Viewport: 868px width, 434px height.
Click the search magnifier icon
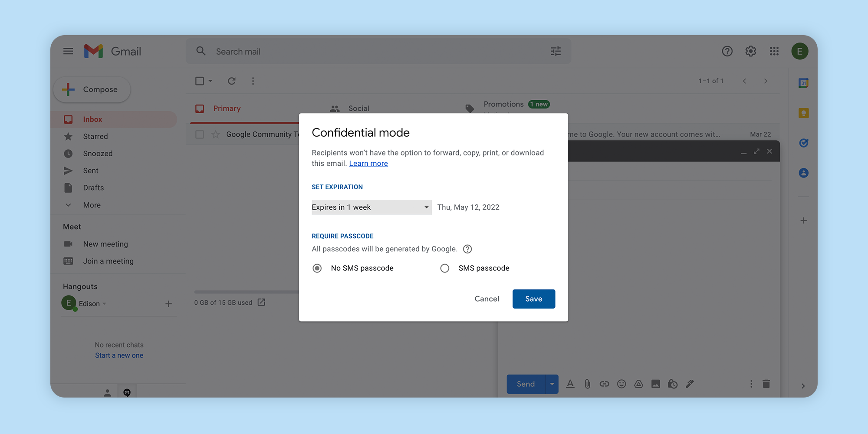pos(201,51)
